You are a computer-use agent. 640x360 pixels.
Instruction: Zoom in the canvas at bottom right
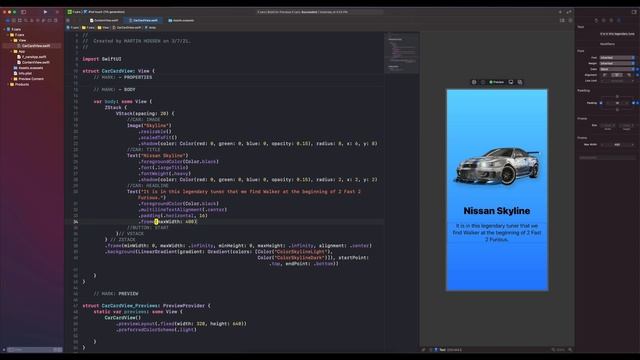click(570, 349)
